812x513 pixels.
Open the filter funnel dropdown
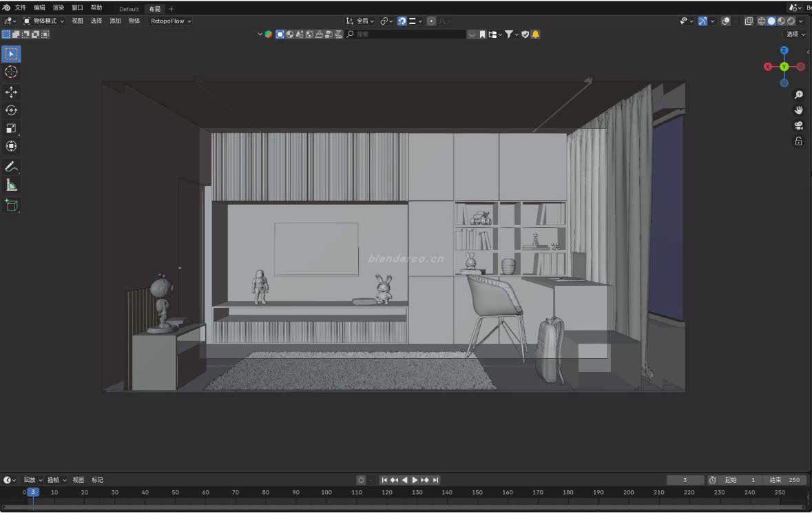coord(511,34)
